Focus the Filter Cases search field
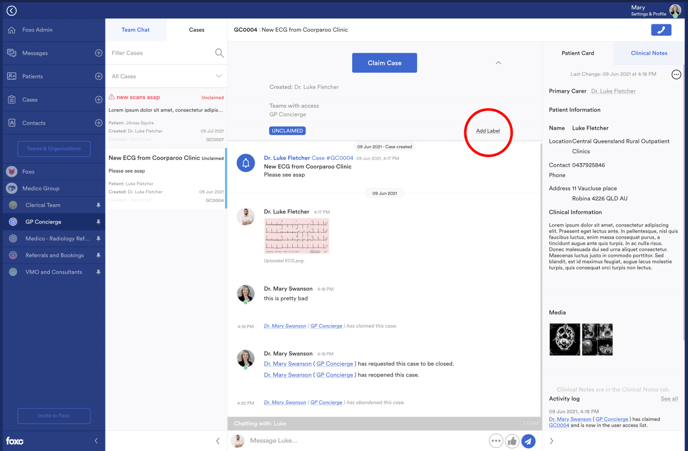 pos(160,53)
